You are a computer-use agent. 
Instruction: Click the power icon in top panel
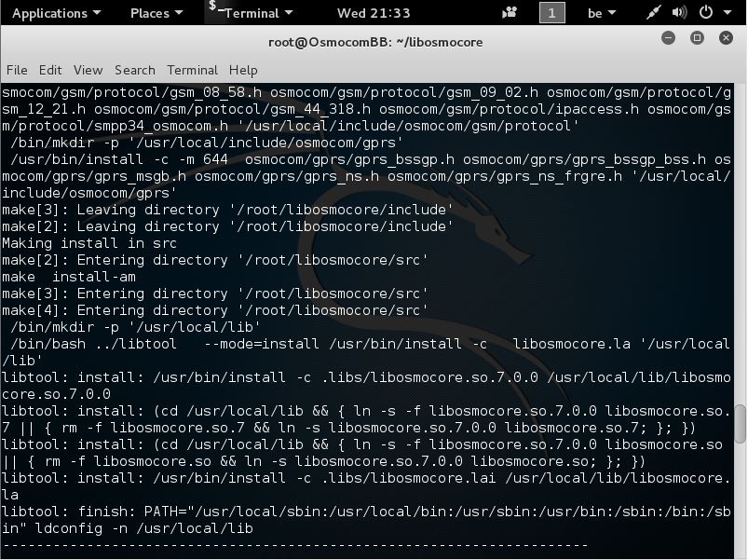point(705,12)
